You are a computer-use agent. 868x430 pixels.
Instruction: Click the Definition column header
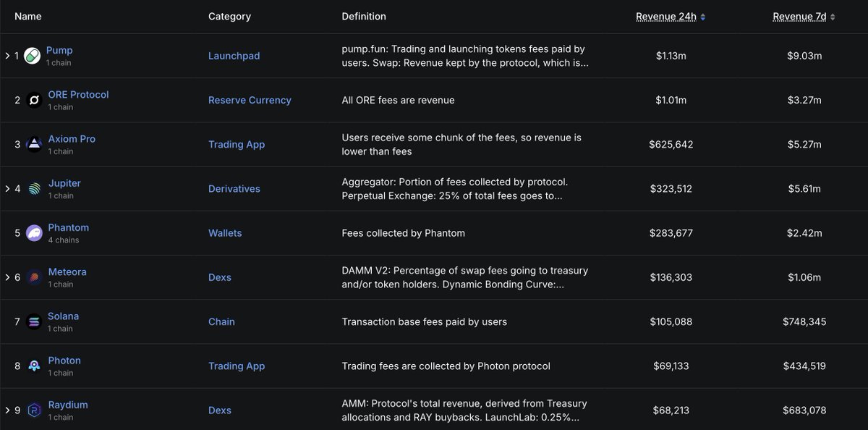point(364,16)
